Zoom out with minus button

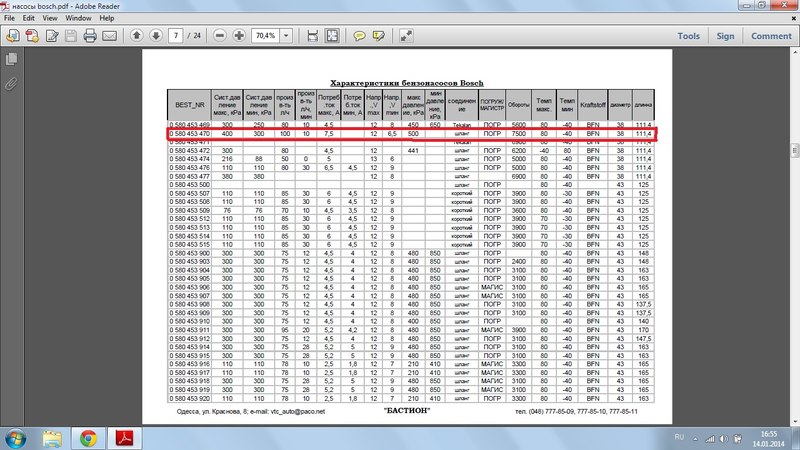(x=219, y=36)
